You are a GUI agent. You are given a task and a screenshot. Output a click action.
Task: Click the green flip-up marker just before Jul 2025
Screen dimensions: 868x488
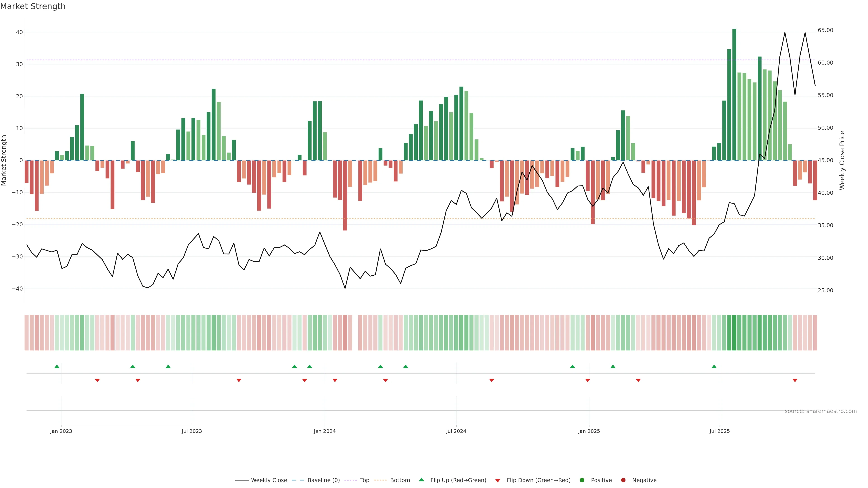[x=714, y=366]
